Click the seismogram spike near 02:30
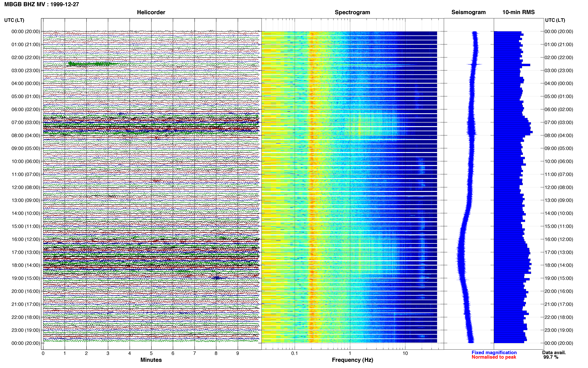This screenshot has height=368, width=588. click(x=474, y=64)
